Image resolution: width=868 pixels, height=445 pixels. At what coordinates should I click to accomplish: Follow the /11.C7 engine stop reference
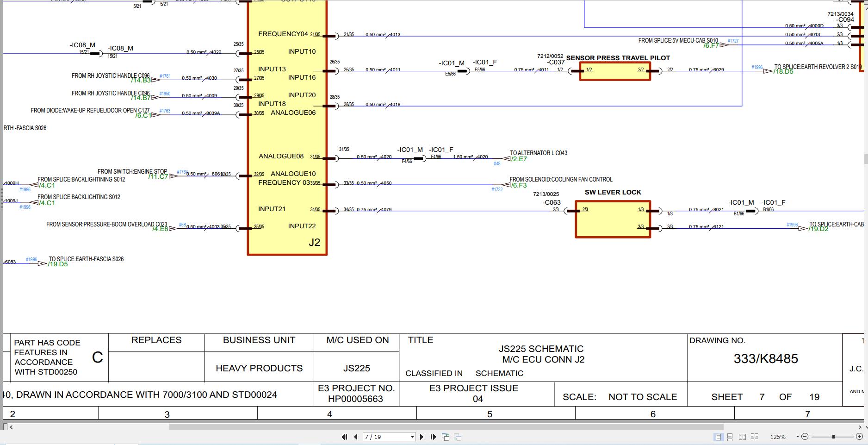click(x=158, y=176)
